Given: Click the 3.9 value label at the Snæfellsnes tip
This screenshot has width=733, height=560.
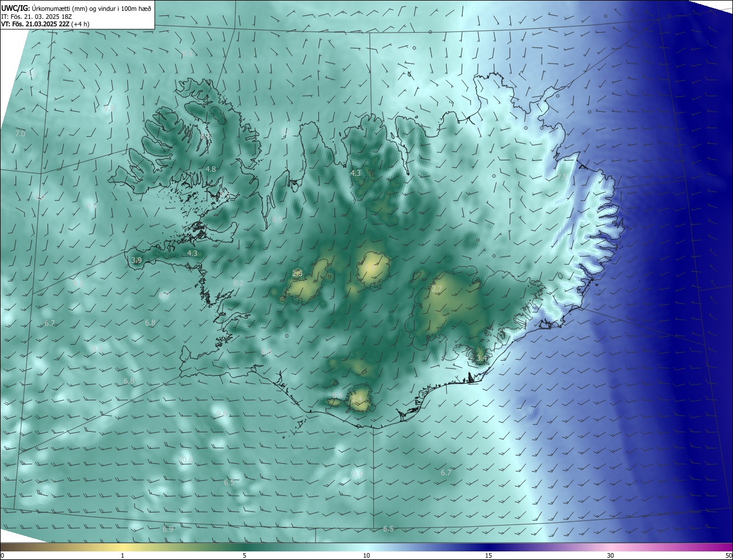Looking at the screenshot, I should pyautogui.click(x=136, y=261).
